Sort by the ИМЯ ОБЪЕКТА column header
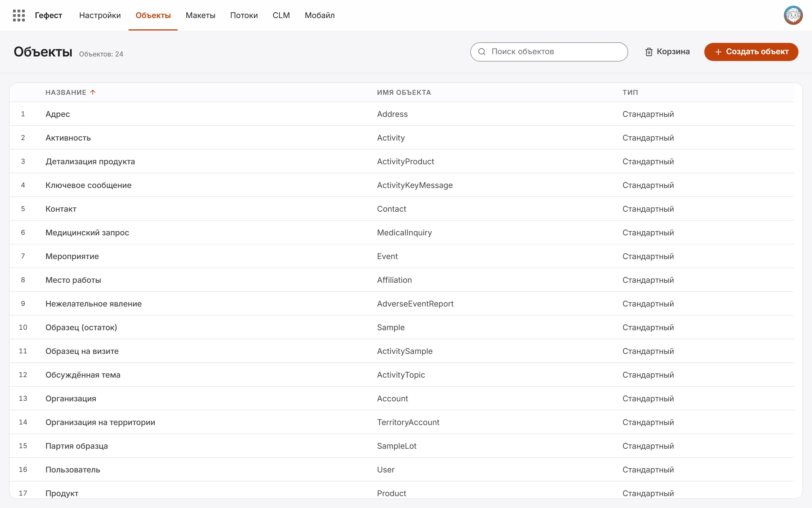The width and height of the screenshot is (812, 508). click(404, 92)
